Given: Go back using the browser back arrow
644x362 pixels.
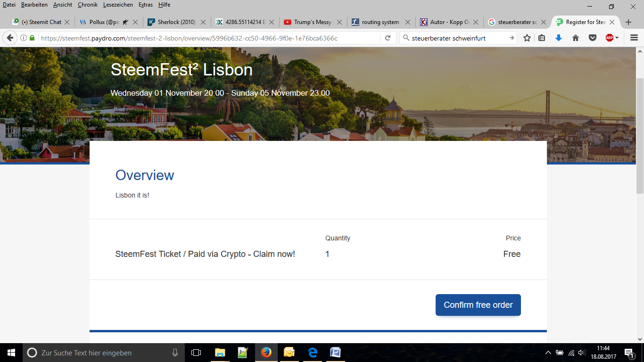Looking at the screenshot, I should coord(9,38).
